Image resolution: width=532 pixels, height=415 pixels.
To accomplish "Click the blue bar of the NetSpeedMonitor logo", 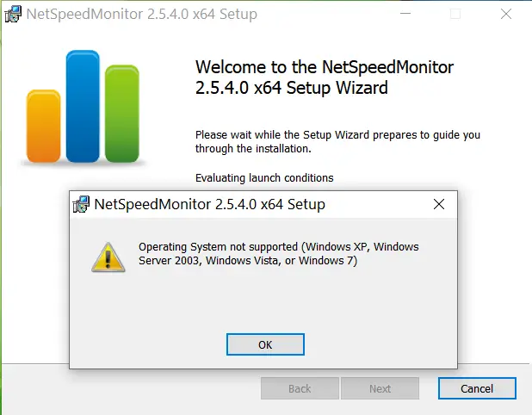I will click(83, 106).
